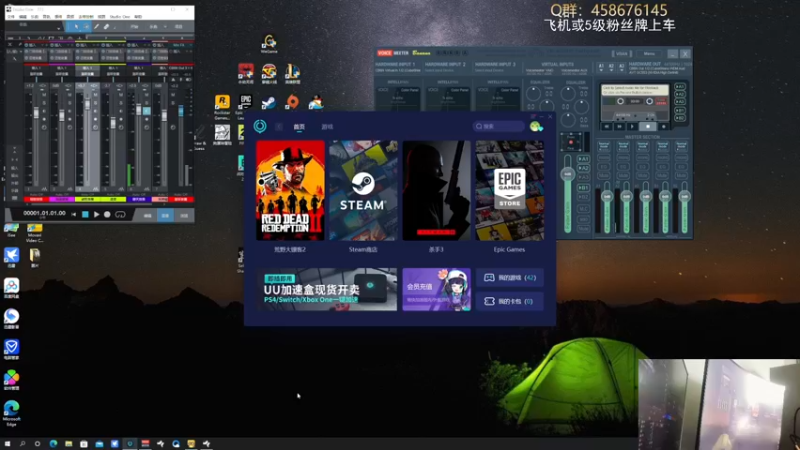Open Microsoft Edge desktop shortcut
Image resolution: width=800 pixels, height=450 pixels.
tap(11, 413)
